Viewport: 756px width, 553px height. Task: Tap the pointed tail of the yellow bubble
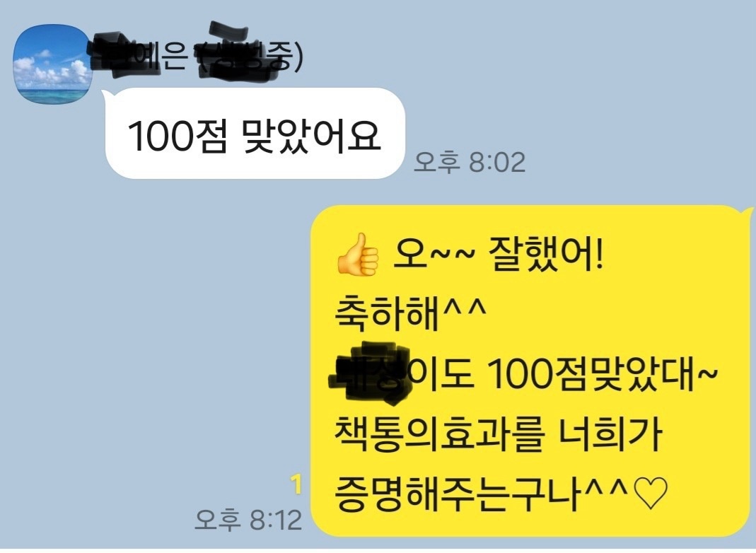(747, 211)
